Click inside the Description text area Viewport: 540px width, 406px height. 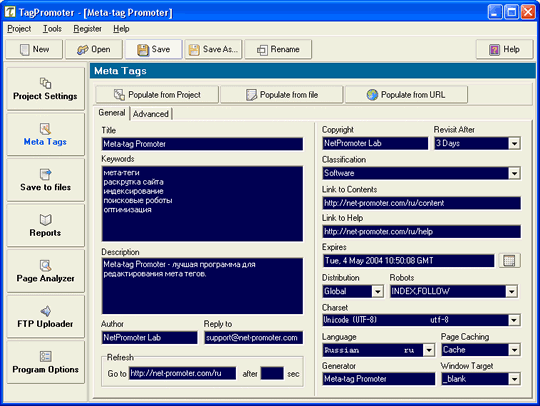(202, 286)
